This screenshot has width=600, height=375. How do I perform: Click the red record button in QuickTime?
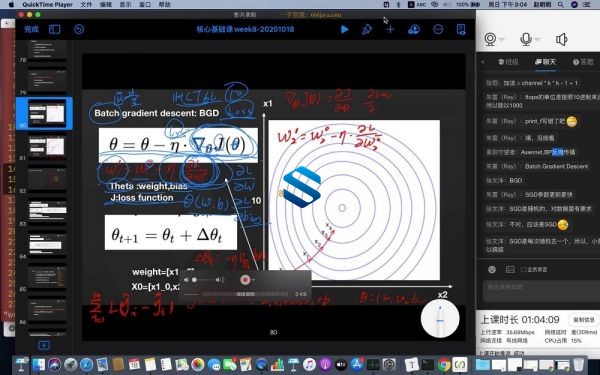click(x=245, y=280)
